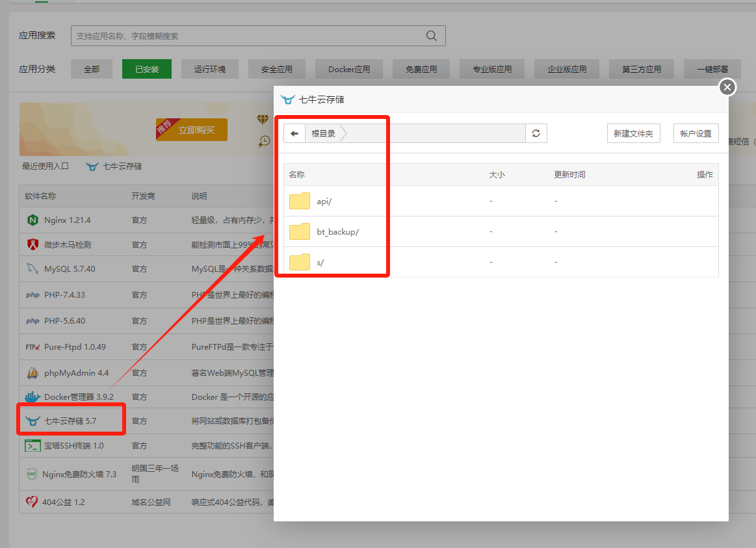Click the 微步木马检测 shield icon
756x548 pixels.
[33, 244]
